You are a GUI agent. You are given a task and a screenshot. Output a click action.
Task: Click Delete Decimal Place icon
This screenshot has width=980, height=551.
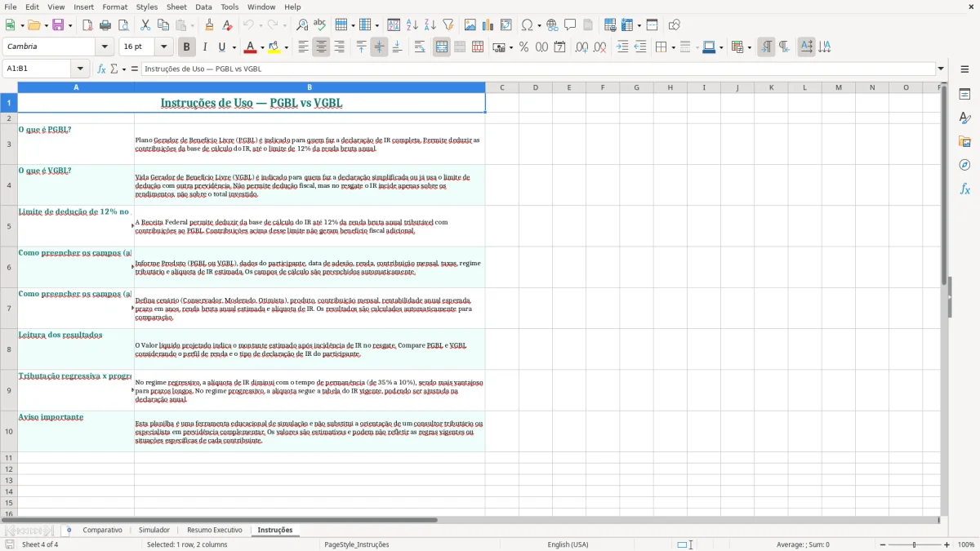[x=600, y=47]
